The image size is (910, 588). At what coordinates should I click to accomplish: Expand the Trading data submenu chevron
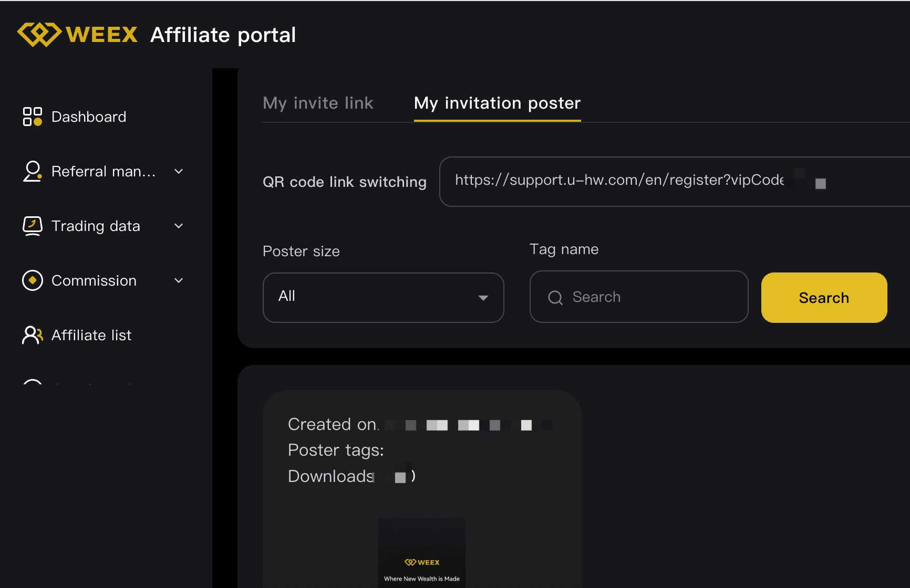pyautogui.click(x=179, y=226)
